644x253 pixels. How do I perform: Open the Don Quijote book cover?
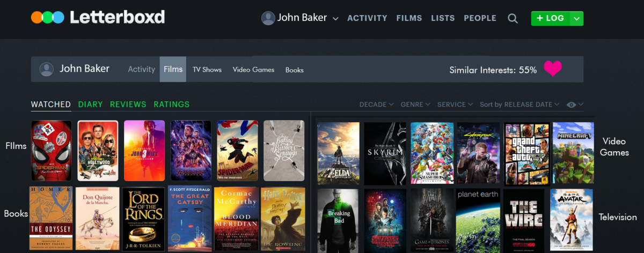point(97,218)
